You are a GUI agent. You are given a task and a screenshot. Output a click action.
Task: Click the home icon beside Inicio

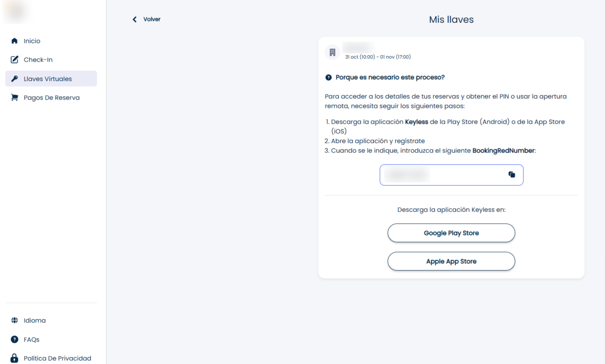pyautogui.click(x=15, y=41)
